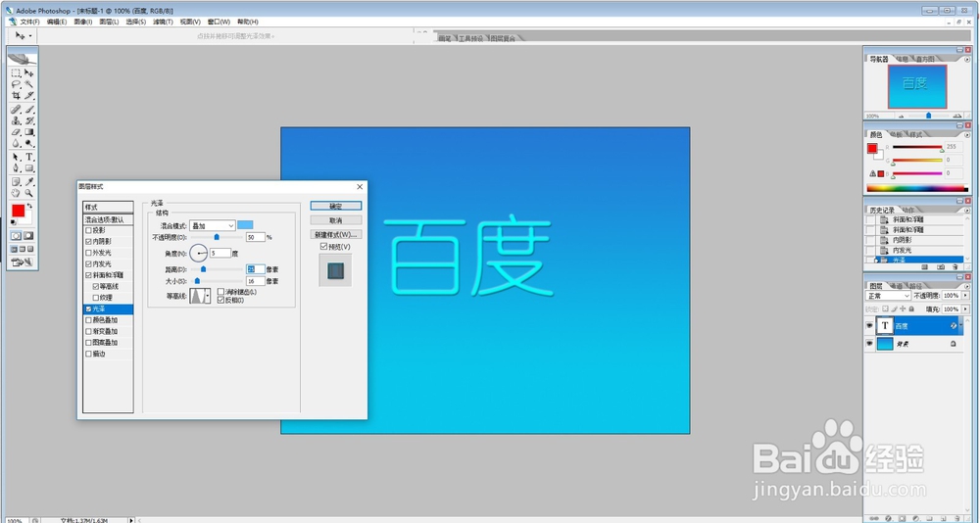Hide the 背景 background layer
The width and height of the screenshot is (980, 523).
(x=868, y=344)
